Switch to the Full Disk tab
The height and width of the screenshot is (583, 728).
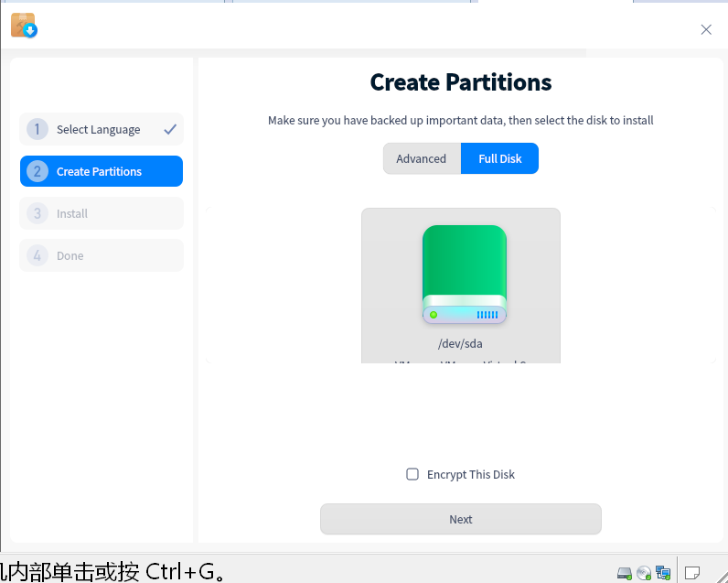pyautogui.click(x=499, y=158)
